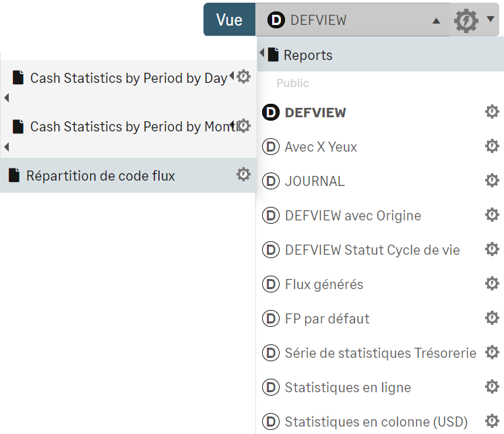The height and width of the screenshot is (434, 504).
Task: Open gear options for Flux générés
Action: point(492,284)
